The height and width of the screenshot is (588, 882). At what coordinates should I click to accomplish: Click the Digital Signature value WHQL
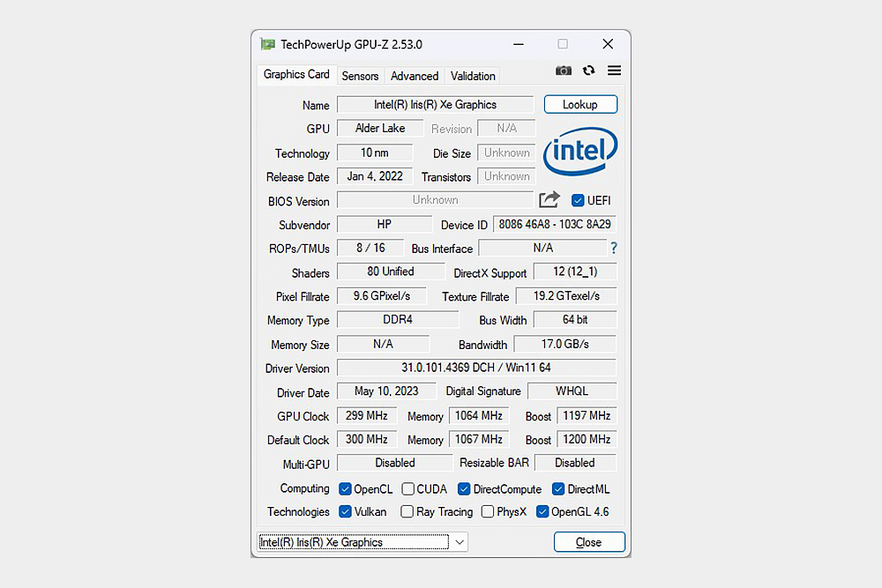572,391
